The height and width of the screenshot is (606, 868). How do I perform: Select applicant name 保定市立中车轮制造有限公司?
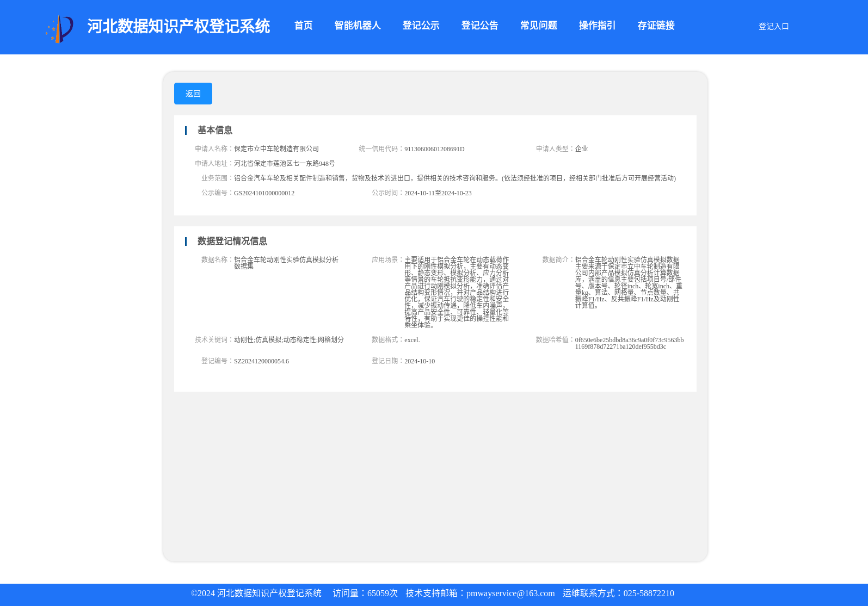click(x=276, y=149)
